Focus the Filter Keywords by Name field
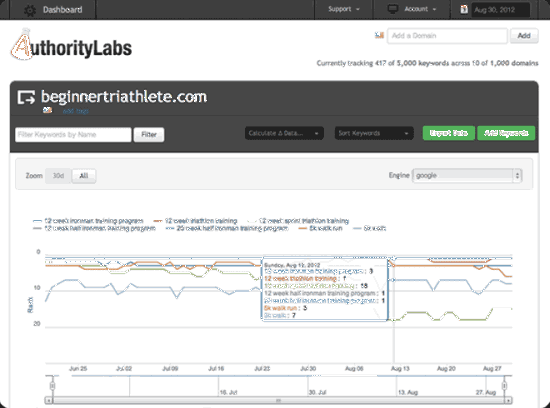The height and width of the screenshot is (408, 550). click(73, 135)
